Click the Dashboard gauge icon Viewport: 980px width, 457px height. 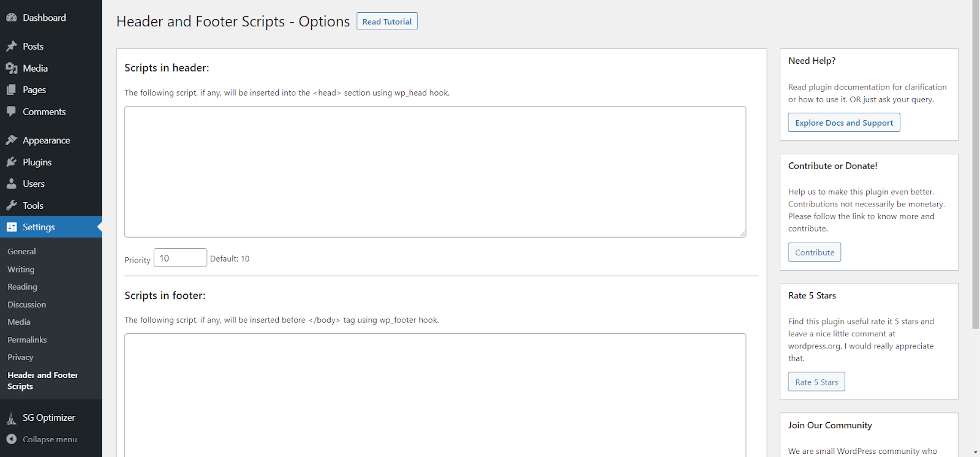point(12,18)
